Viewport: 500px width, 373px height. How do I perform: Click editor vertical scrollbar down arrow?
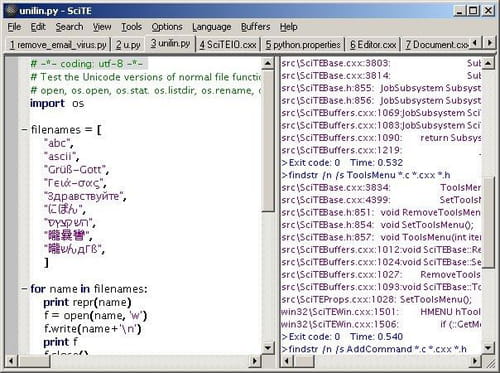(267, 348)
